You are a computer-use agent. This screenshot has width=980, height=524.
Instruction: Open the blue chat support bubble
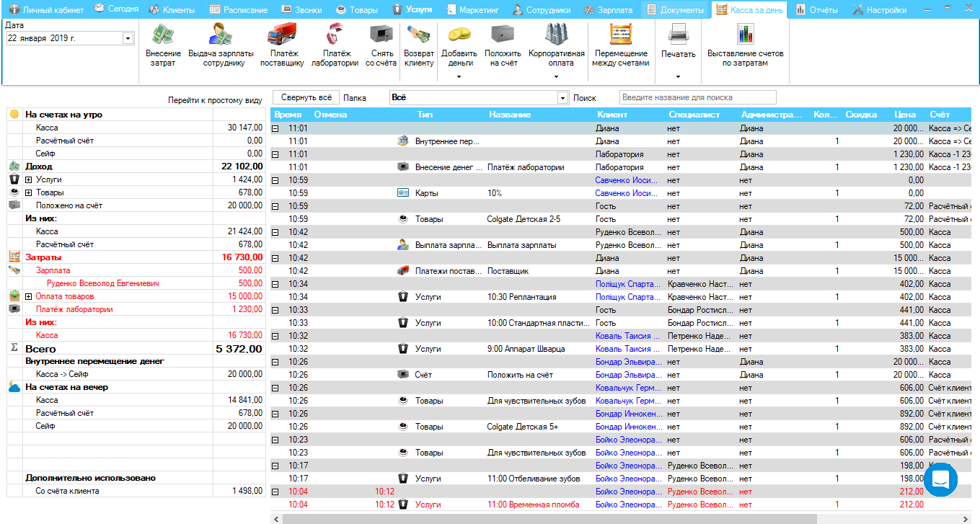coord(940,479)
